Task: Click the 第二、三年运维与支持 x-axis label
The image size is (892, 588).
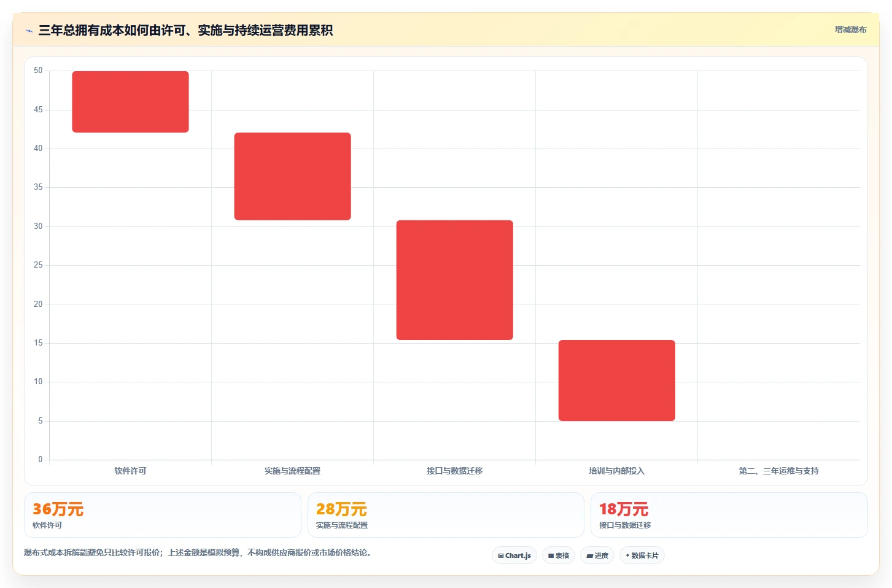Action: click(x=778, y=471)
